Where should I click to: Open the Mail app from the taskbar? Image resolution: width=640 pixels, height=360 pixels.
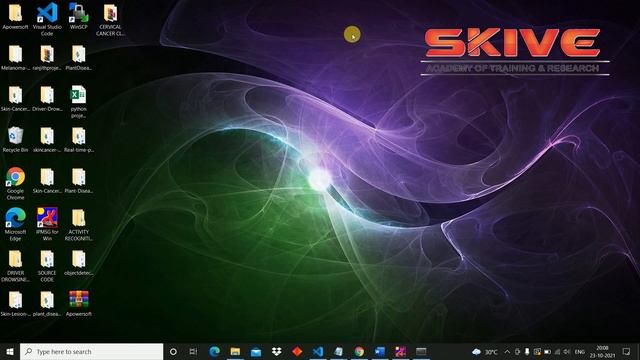point(256,351)
